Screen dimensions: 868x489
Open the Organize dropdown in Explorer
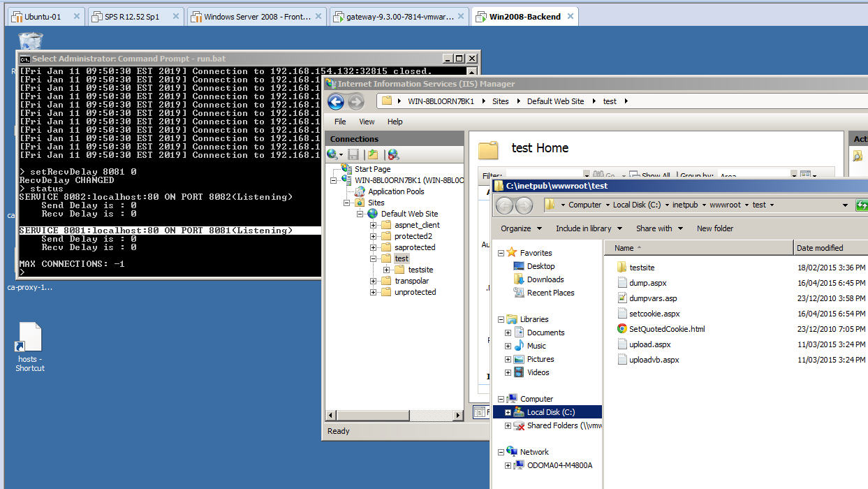521,228
